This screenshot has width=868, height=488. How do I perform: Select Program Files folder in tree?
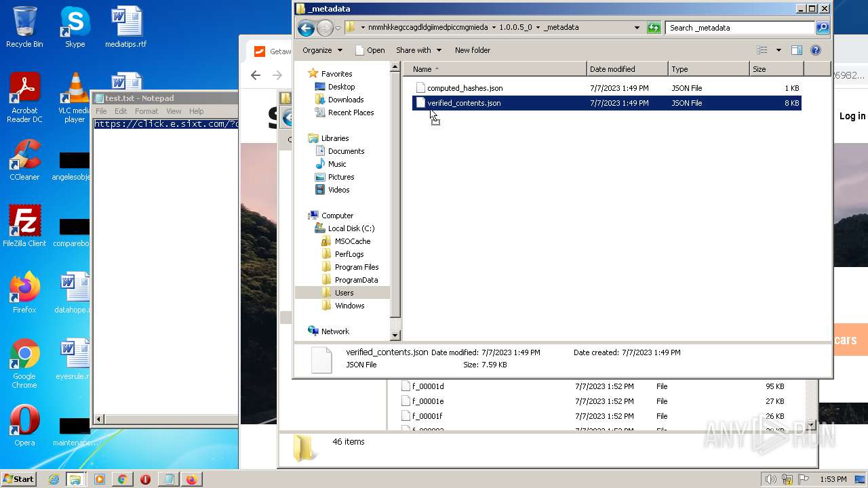356,267
